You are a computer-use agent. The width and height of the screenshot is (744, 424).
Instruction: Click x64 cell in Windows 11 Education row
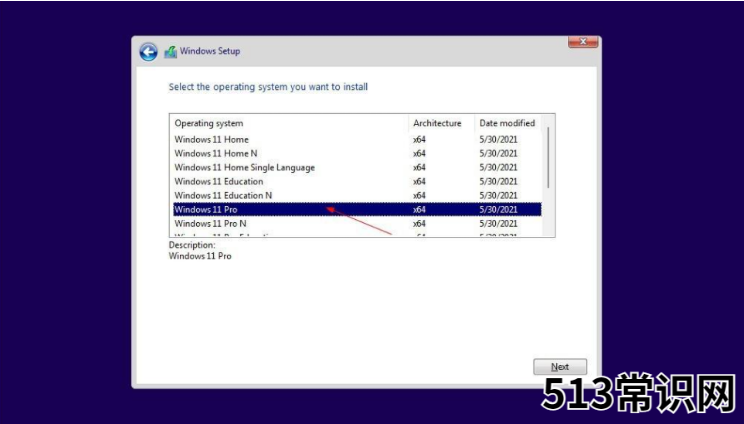coord(419,181)
